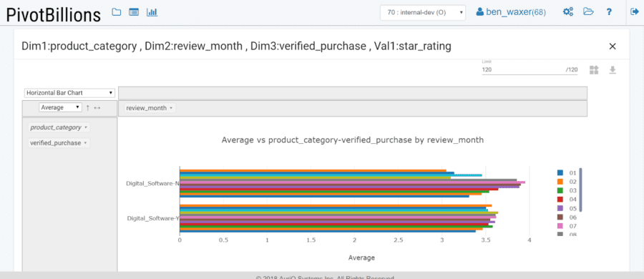Click the logout arrow icon

tap(635, 12)
